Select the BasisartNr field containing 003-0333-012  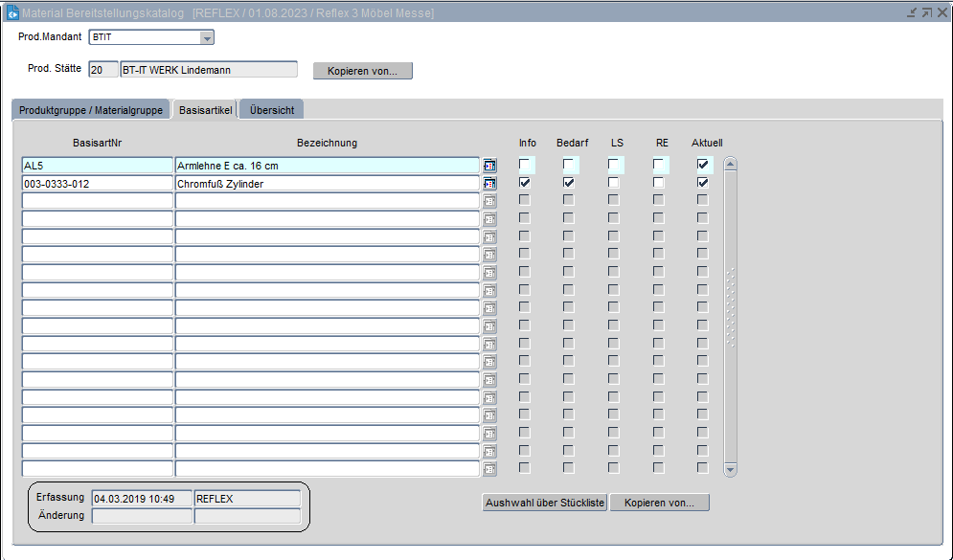click(97, 183)
